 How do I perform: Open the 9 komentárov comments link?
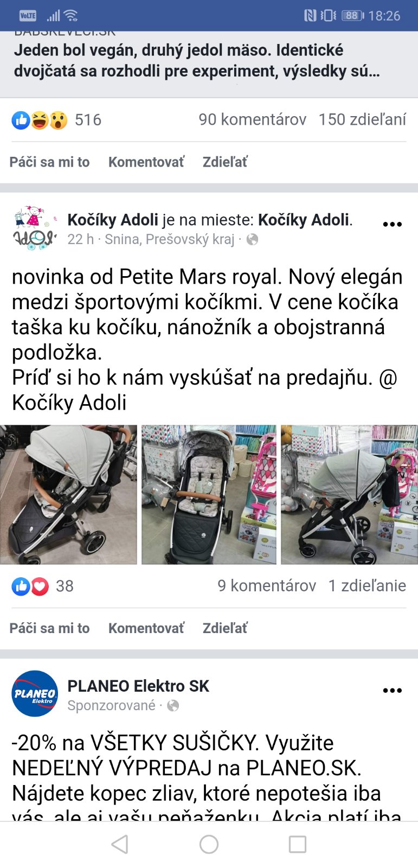(267, 586)
